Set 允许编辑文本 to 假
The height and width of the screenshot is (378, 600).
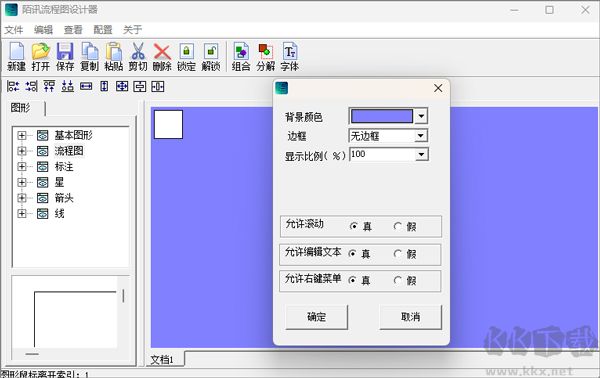[398, 254]
